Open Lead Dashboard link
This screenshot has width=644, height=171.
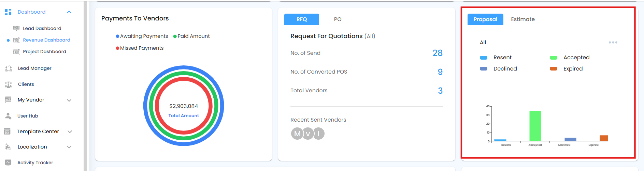tap(42, 28)
